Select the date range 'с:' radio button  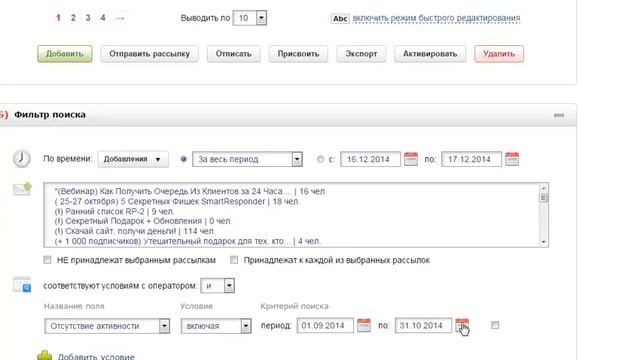[320, 159]
